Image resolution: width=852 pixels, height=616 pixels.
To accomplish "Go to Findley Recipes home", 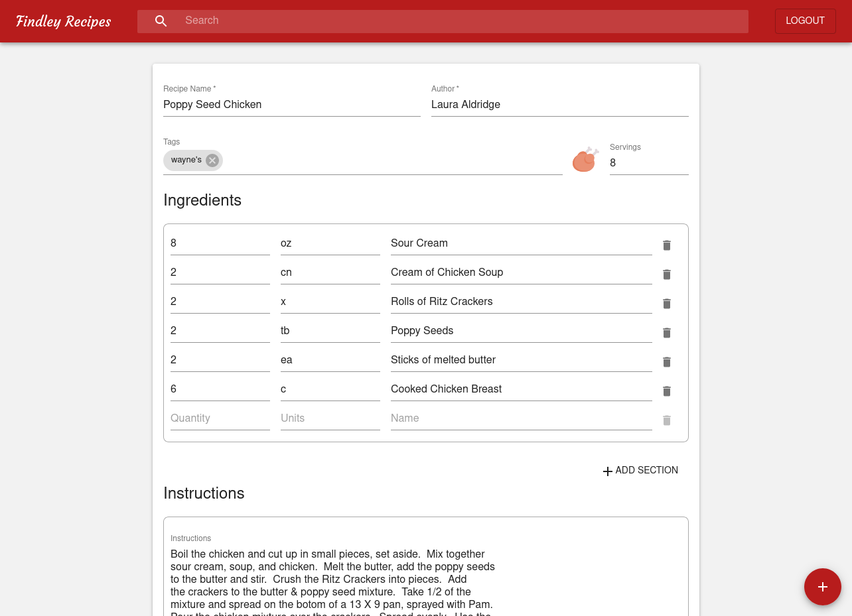I will [64, 21].
